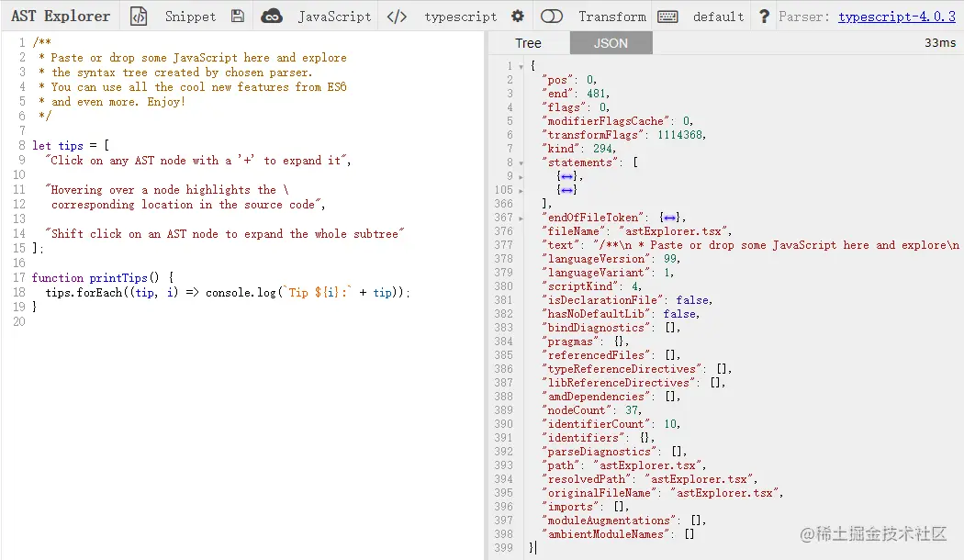964x560 pixels.
Task: Click the AST Explorer title
Action: click(x=61, y=16)
